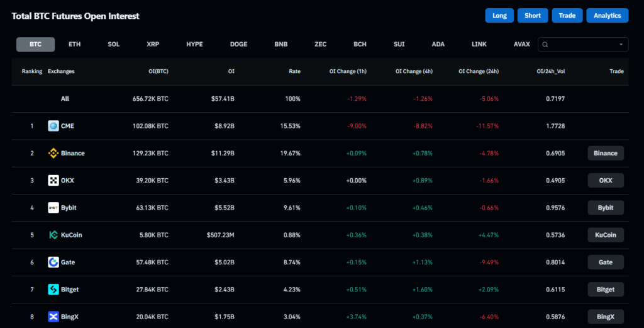The image size is (644, 328).
Task: Click the Bybit logo icon
Action: [53, 208]
